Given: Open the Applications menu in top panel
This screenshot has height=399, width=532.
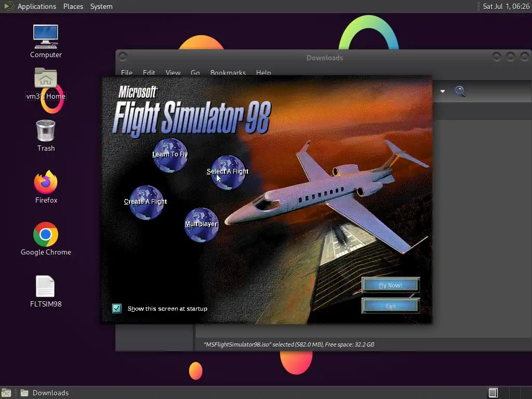Looking at the screenshot, I should coord(37,6).
